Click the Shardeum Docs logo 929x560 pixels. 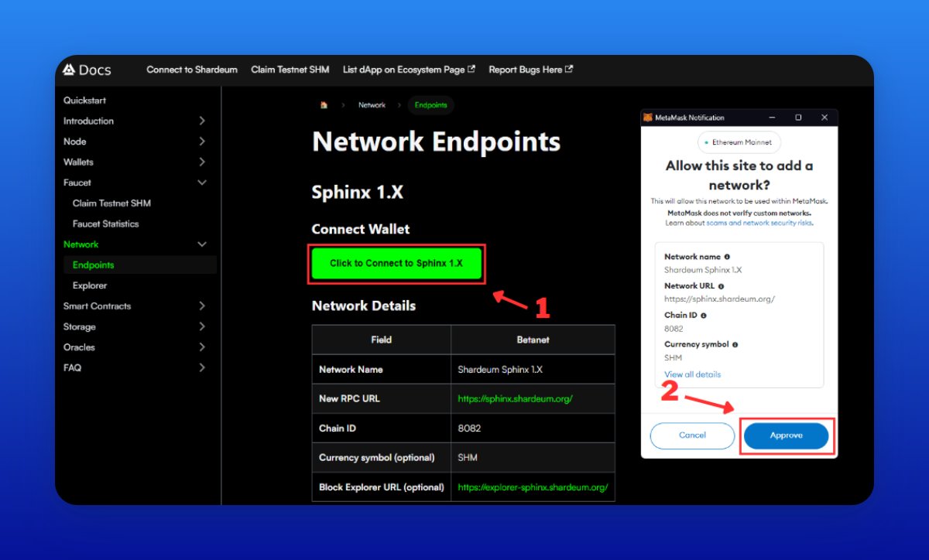tap(87, 70)
